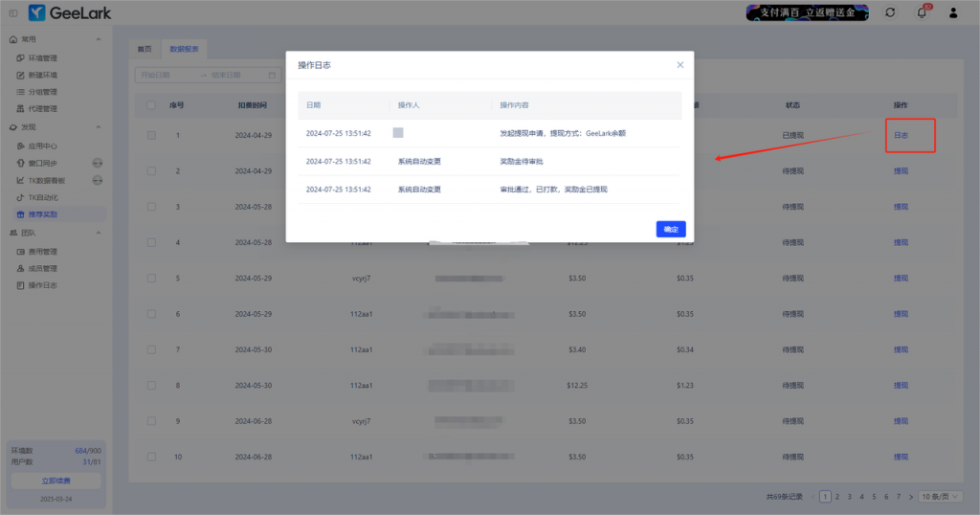Collapse the 团队 sidebar section
This screenshot has height=515, width=980.
coord(99,233)
